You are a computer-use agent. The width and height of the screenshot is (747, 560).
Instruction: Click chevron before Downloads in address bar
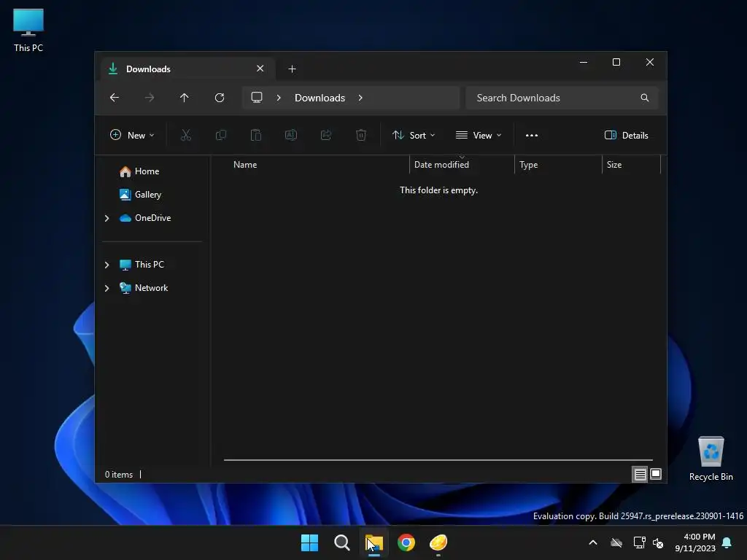279,98
